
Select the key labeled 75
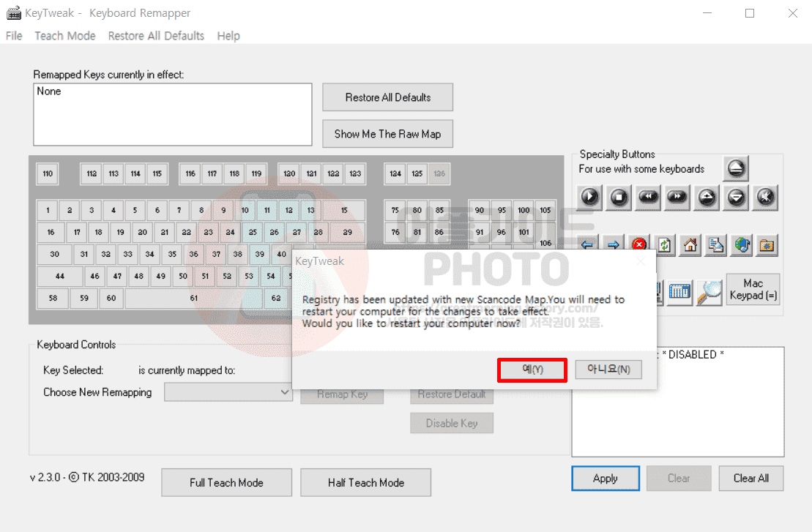395,210
